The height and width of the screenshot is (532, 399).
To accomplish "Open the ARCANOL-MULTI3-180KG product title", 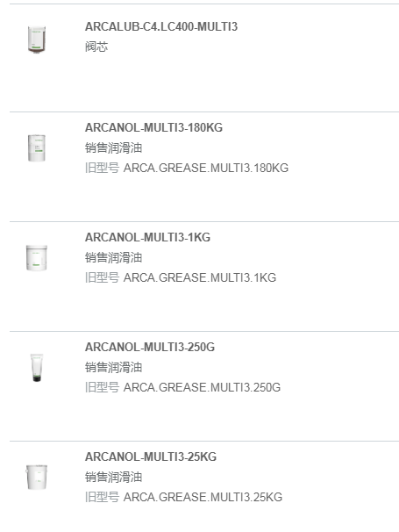I will [153, 128].
